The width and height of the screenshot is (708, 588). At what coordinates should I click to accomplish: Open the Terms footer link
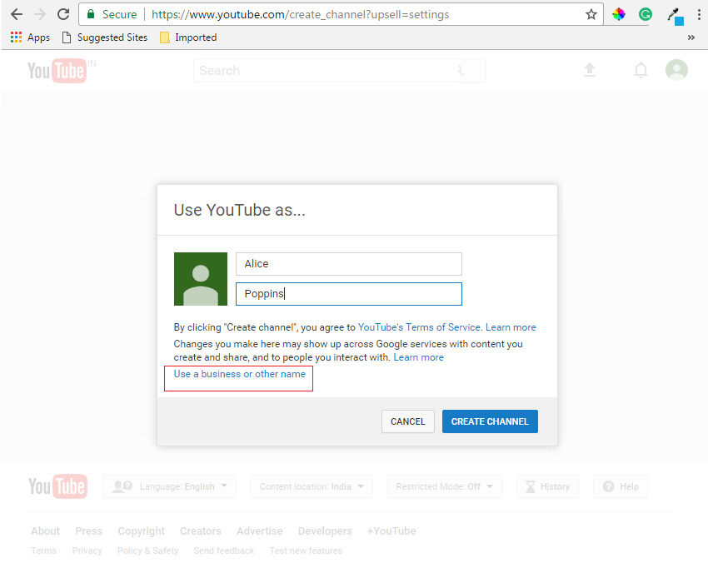tap(44, 551)
